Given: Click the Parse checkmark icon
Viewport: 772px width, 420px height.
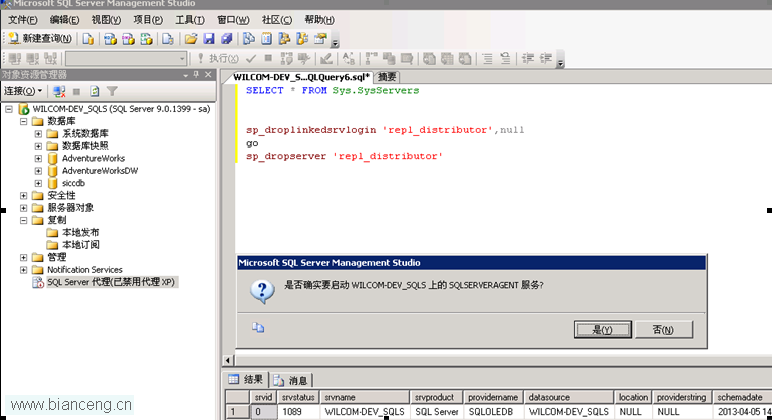Looking at the screenshot, I should coord(251,59).
